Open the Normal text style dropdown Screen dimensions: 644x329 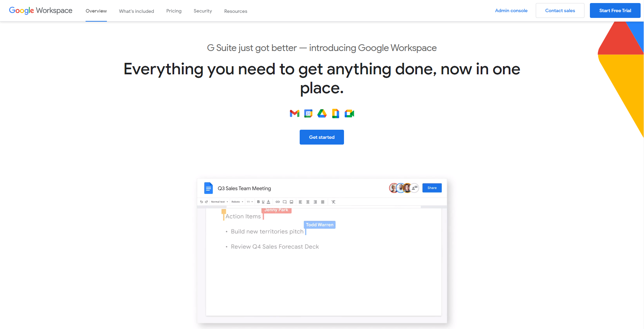(x=220, y=202)
